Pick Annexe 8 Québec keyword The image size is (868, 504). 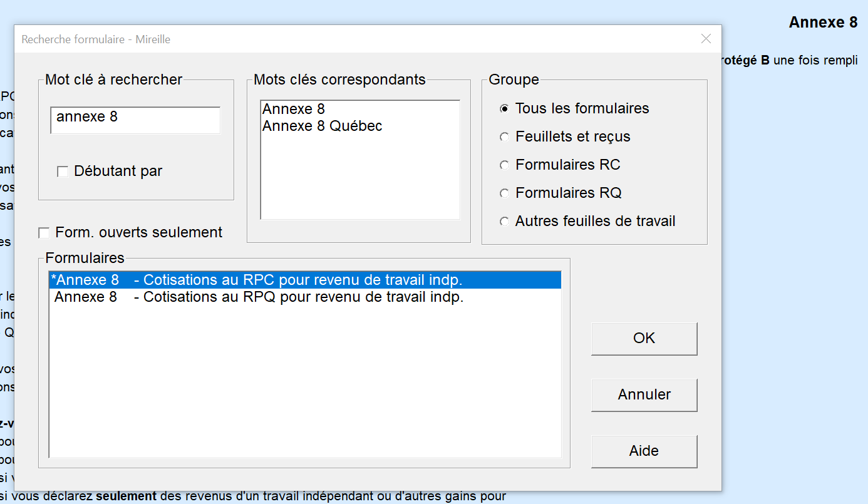[322, 126]
